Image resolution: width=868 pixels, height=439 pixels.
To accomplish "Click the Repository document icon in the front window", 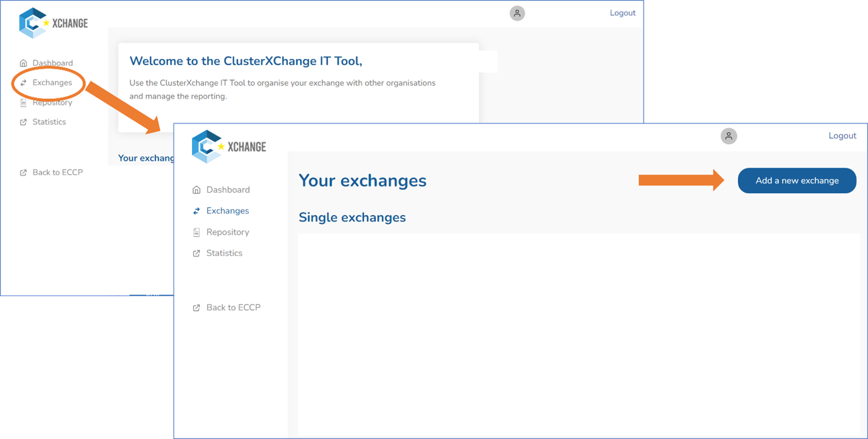I will tap(197, 232).
